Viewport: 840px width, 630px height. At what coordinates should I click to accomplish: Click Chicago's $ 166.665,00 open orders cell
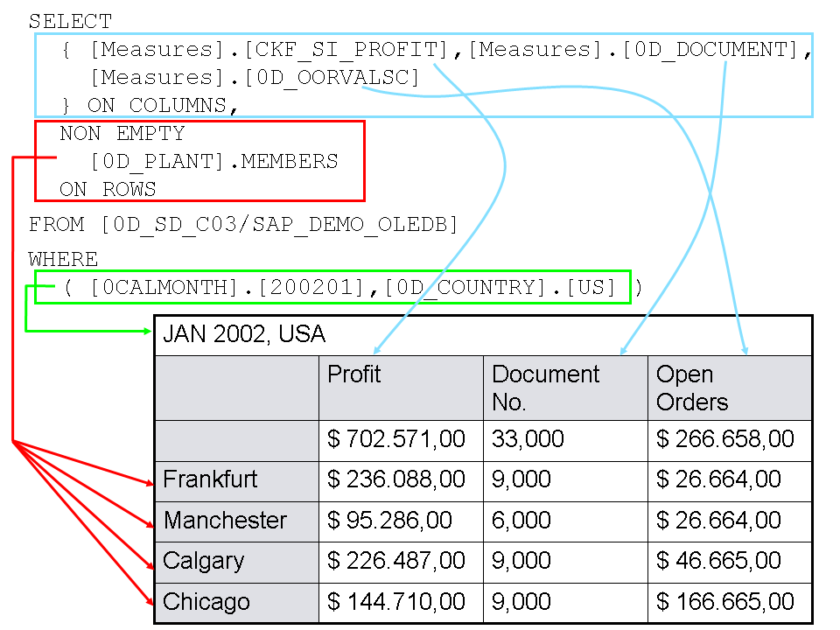click(725, 602)
